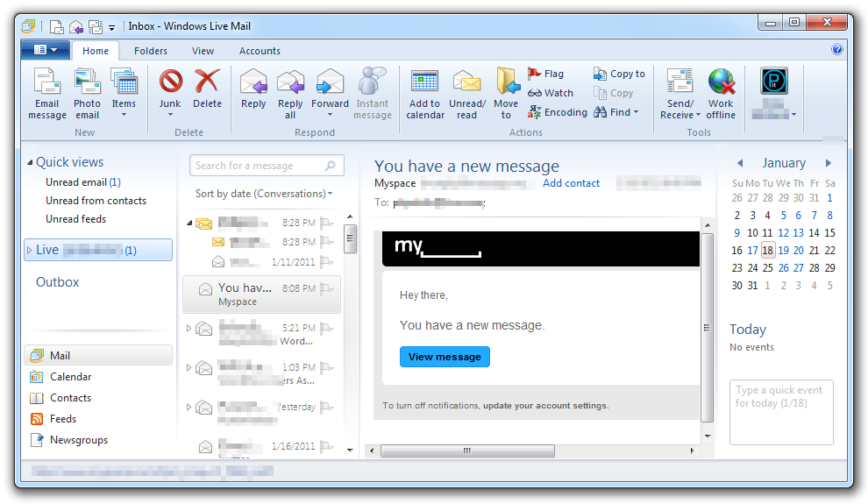Watch this conversation
The image size is (868, 504).
click(x=551, y=93)
